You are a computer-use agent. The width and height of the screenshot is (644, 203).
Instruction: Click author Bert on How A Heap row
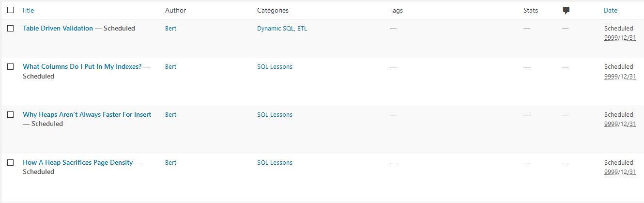[170, 163]
